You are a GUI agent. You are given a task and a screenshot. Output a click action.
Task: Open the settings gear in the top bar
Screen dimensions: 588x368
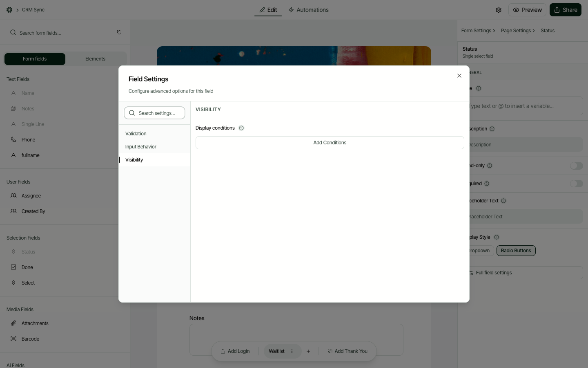tap(499, 10)
